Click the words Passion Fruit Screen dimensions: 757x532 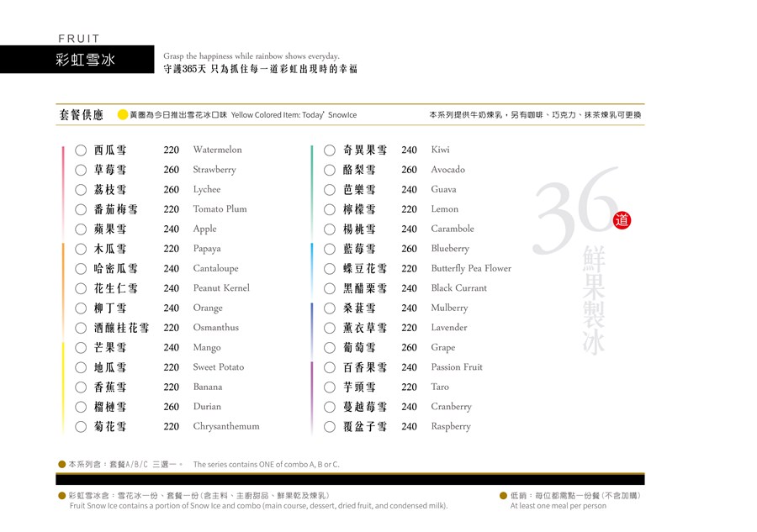pos(457,367)
